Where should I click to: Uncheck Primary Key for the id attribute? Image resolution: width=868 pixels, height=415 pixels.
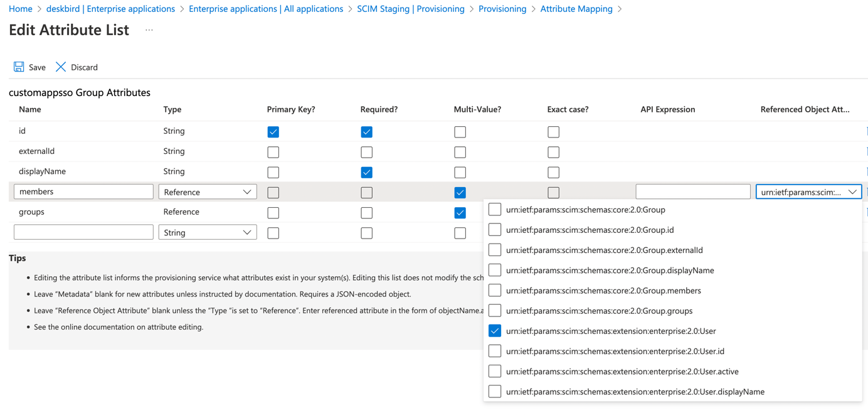273,132
